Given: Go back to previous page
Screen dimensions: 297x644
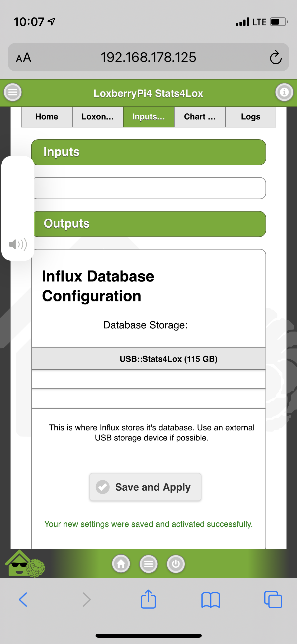Looking at the screenshot, I should click(x=23, y=599).
